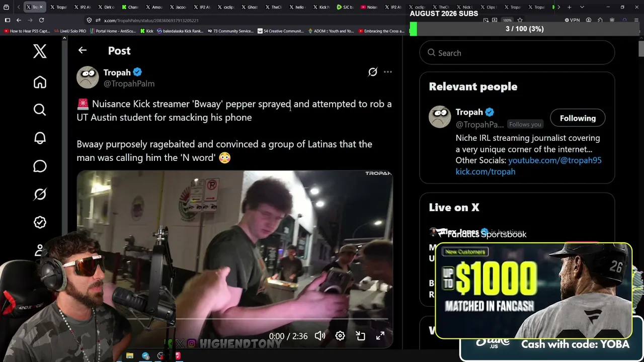Open '73 Community Service...' bookmark
The image size is (644, 362).
(x=230, y=31)
